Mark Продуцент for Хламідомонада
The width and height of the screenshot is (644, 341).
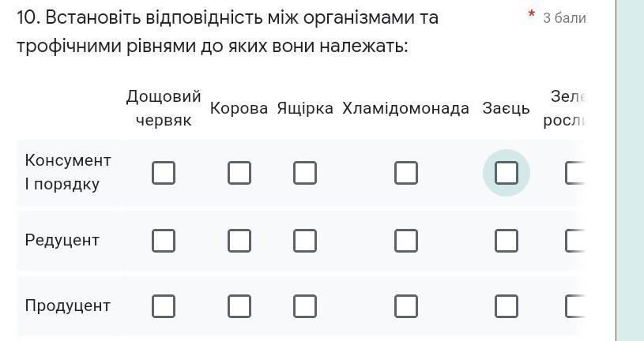click(x=406, y=305)
